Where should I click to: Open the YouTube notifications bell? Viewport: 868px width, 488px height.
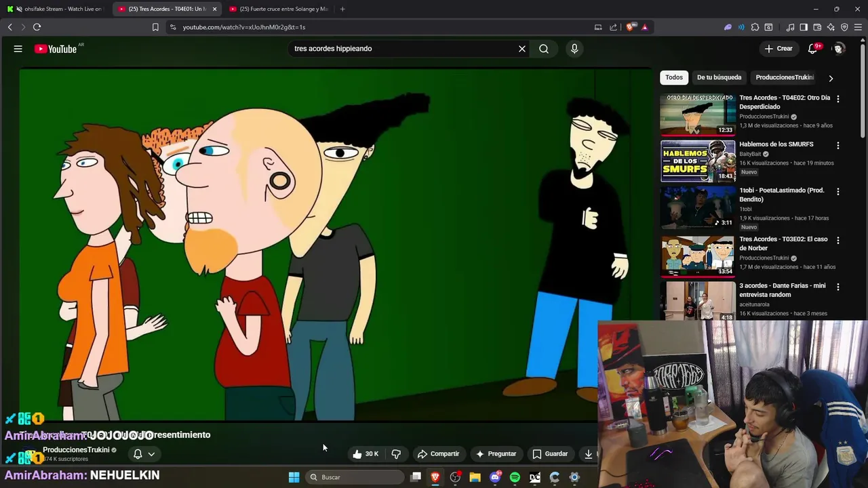(813, 49)
